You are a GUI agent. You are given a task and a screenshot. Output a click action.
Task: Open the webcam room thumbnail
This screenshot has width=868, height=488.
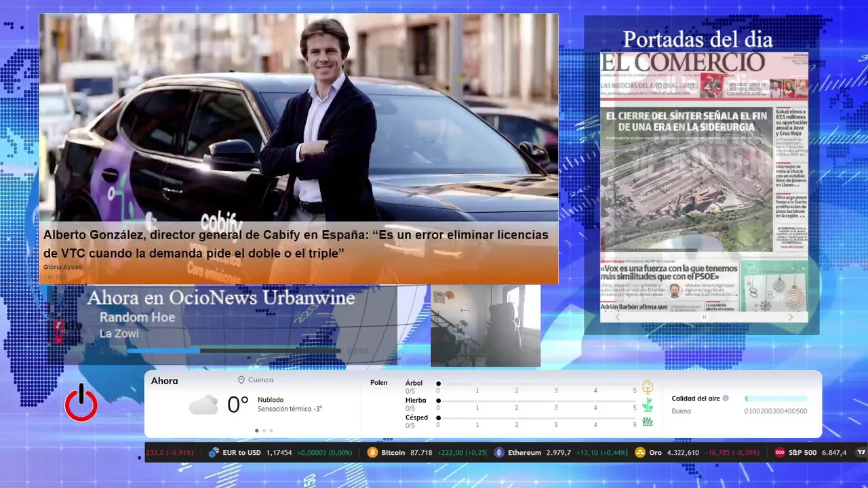coord(486,325)
